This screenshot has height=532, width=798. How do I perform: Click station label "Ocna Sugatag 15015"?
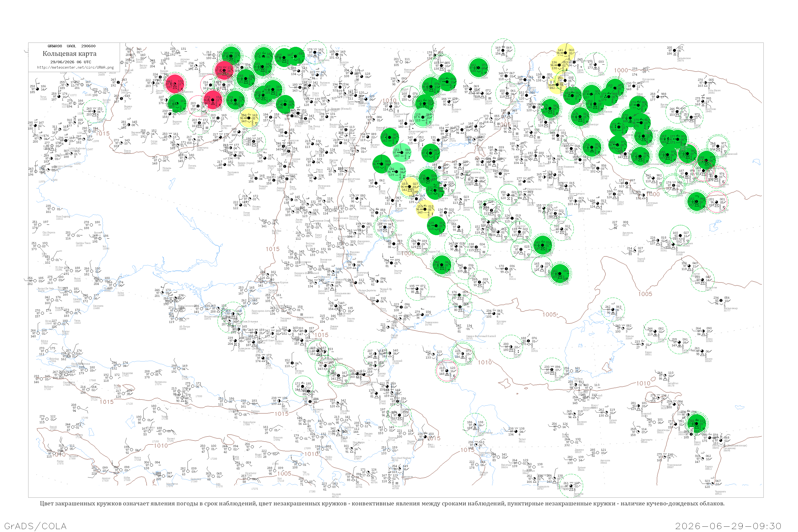[x=63, y=218]
